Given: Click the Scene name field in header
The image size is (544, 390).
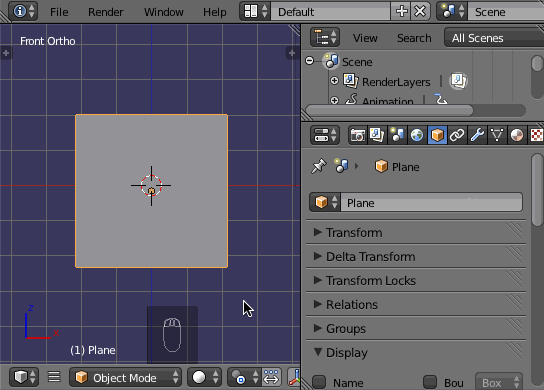Looking at the screenshot, I should coord(506,11).
